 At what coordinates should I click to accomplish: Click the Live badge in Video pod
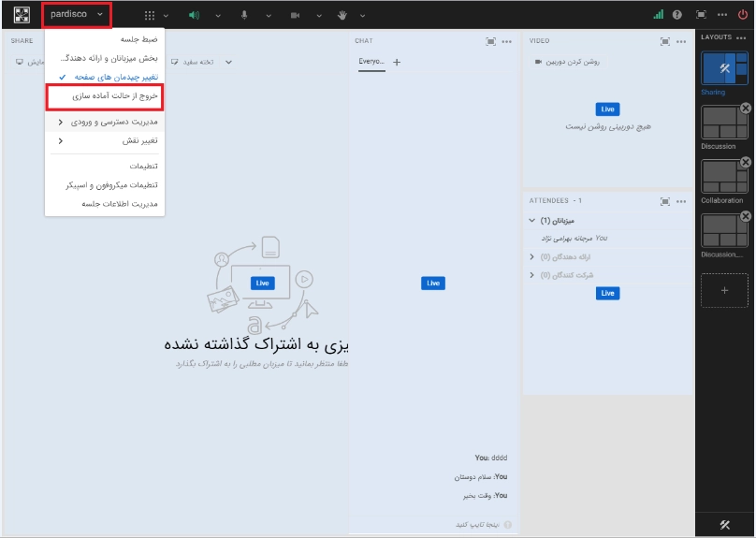607,109
